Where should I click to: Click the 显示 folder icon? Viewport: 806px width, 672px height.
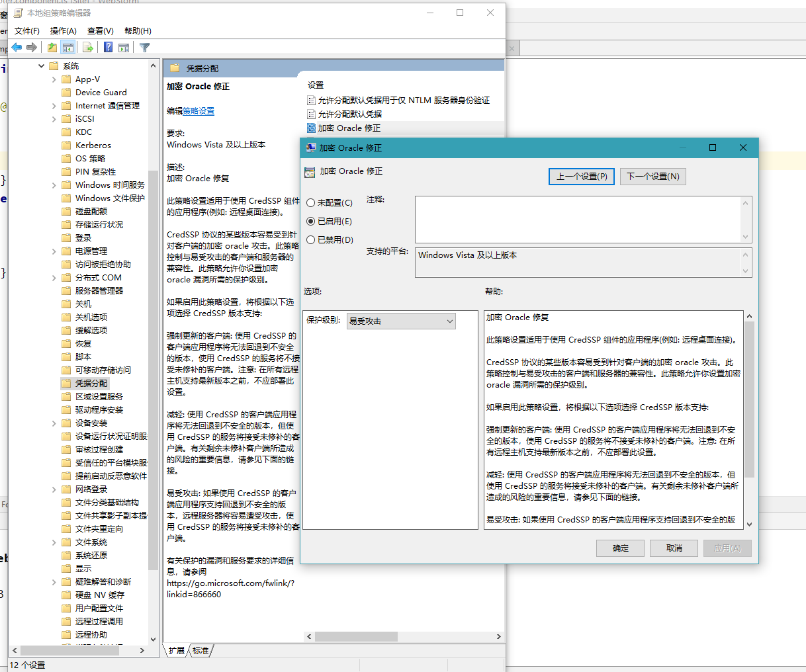point(66,569)
